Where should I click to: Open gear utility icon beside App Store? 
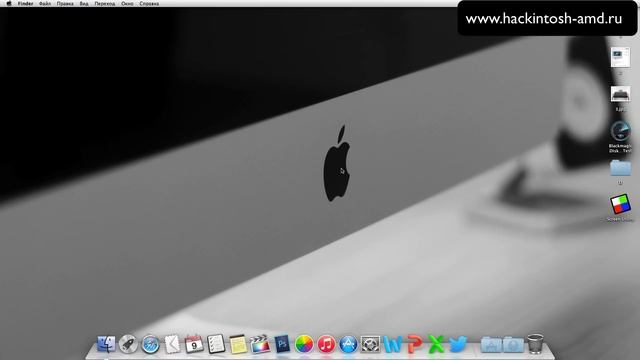tap(370, 344)
